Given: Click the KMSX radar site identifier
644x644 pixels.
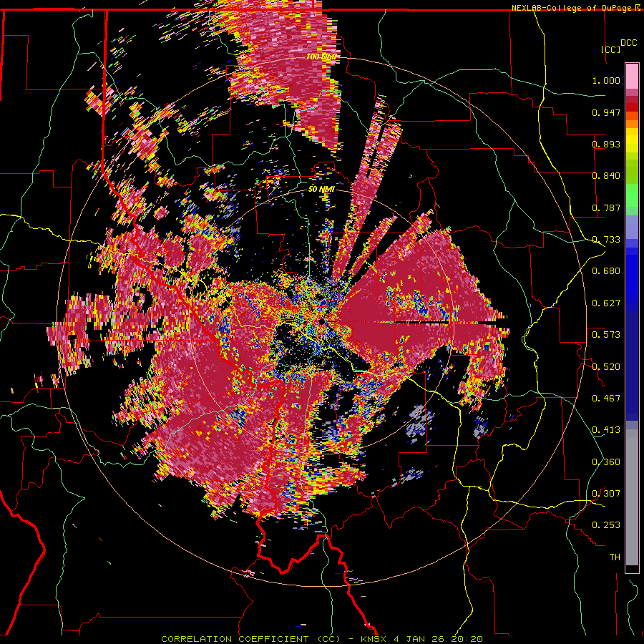Looking at the screenshot, I should click(x=374, y=639).
